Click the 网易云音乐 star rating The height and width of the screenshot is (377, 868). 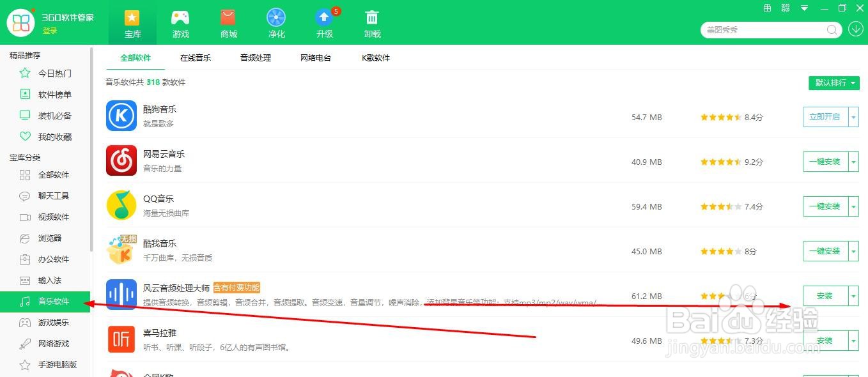tap(721, 162)
